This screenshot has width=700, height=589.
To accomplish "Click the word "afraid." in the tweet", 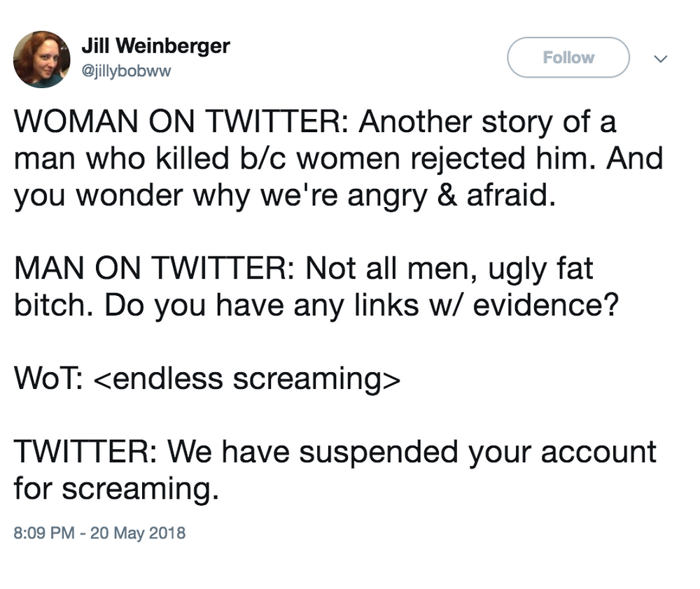I will point(512,195).
